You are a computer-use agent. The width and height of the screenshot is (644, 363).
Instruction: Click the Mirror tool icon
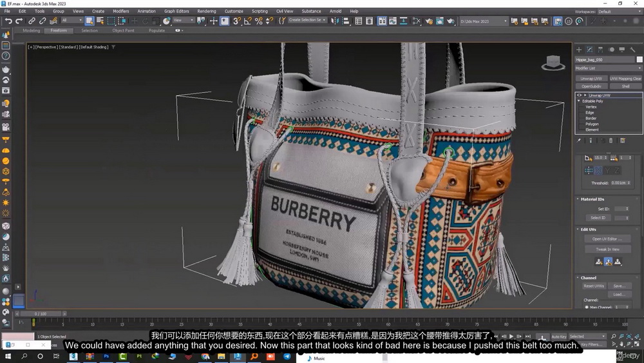pos(335,21)
